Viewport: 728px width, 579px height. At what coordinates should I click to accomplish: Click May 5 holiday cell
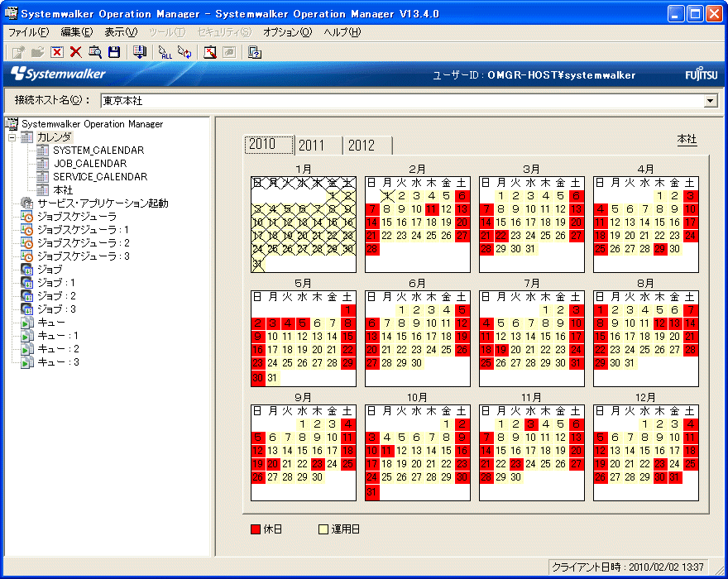click(x=303, y=323)
